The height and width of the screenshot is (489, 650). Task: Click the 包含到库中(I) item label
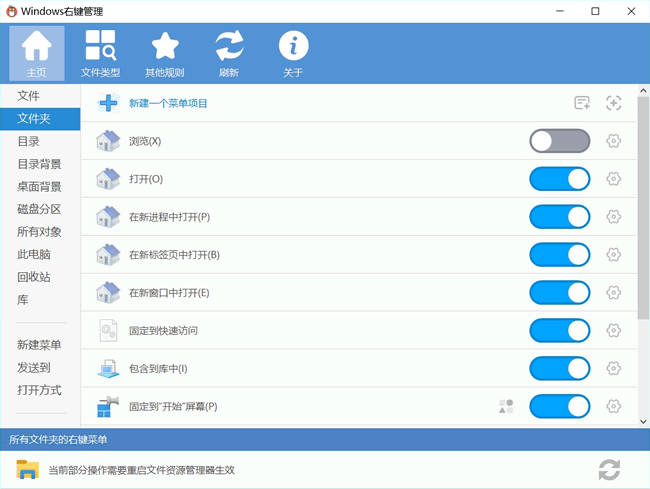pos(158,369)
